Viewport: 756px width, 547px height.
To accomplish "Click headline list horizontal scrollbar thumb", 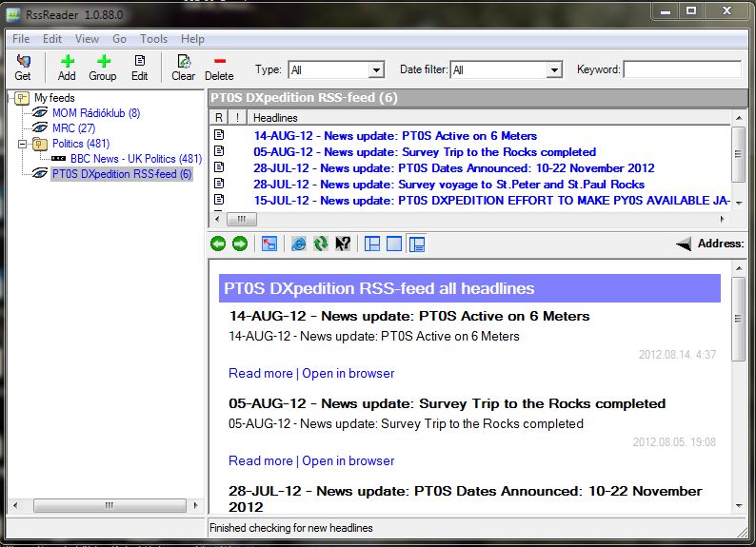I will tap(242, 219).
